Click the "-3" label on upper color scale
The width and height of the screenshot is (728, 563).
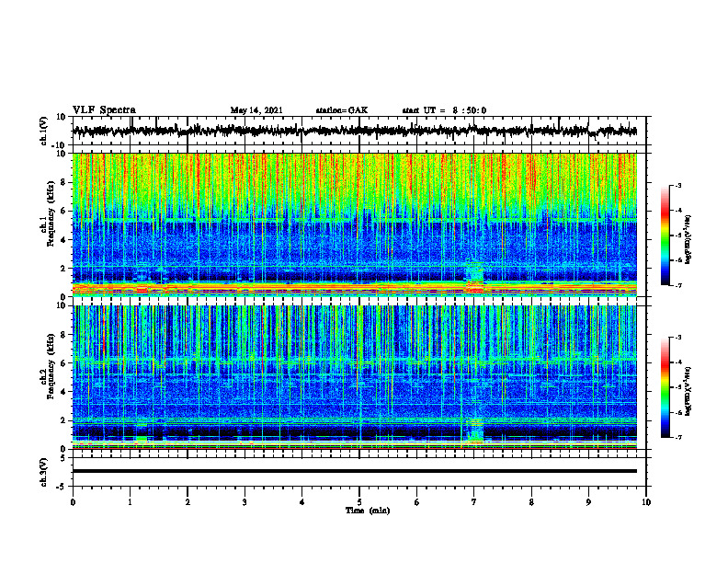tap(677, 186)
